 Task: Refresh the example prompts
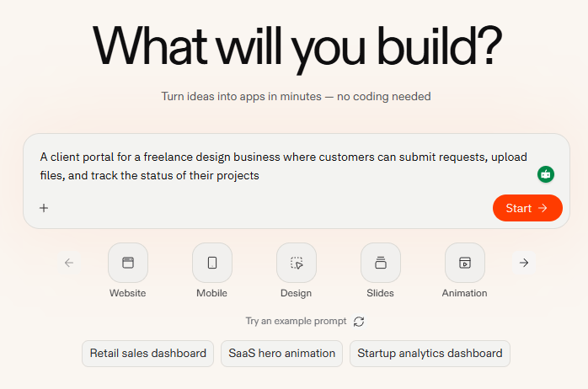pyautogui.click(x=359, y=322)
